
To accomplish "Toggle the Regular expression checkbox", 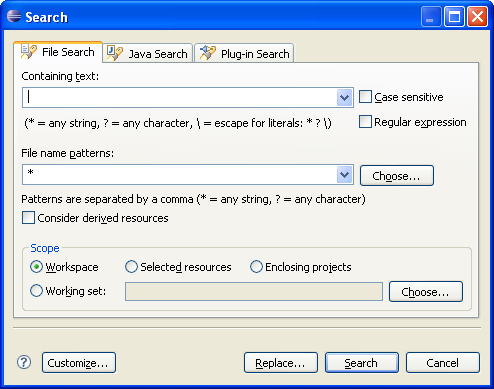I will pos(365,122).
